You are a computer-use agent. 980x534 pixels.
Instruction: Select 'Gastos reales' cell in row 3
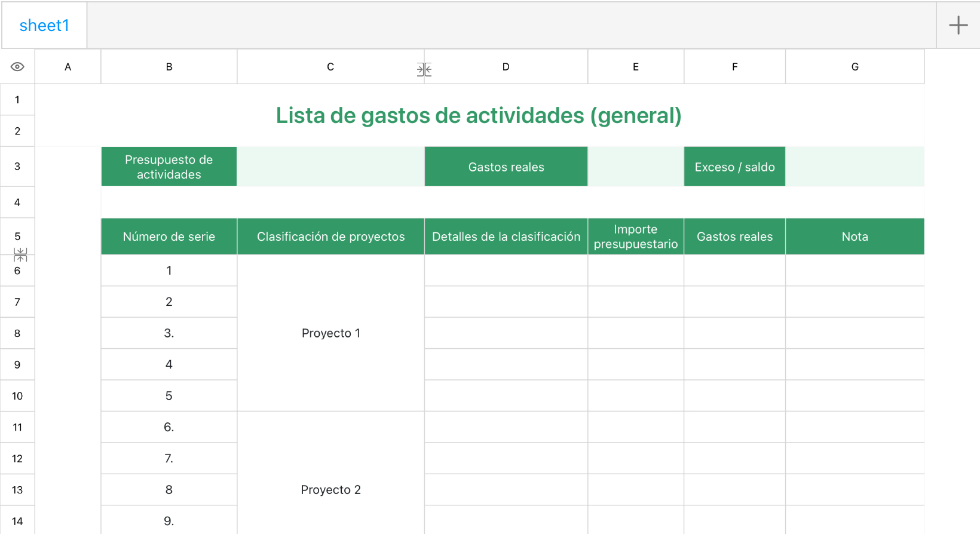coord(506,167)
